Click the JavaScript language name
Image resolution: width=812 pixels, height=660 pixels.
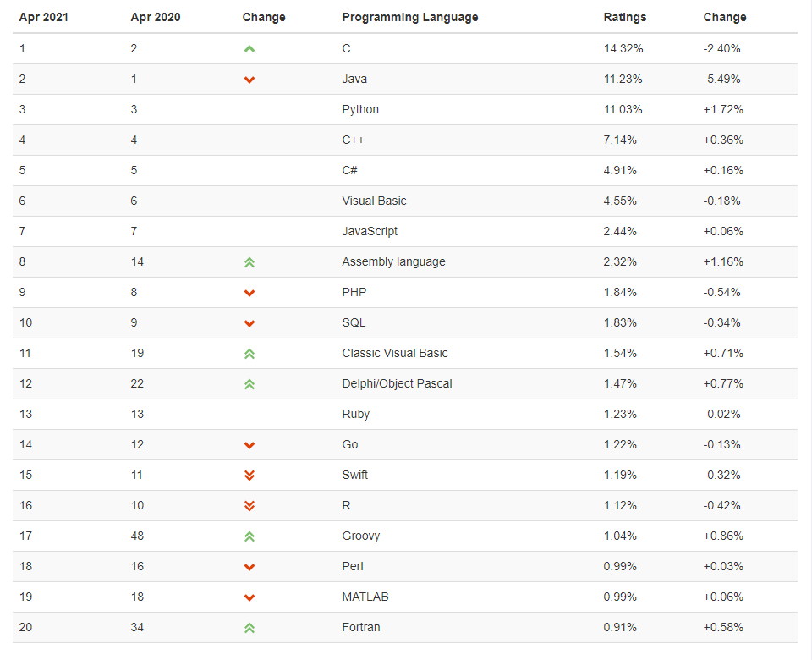click(x=370, y=232)
